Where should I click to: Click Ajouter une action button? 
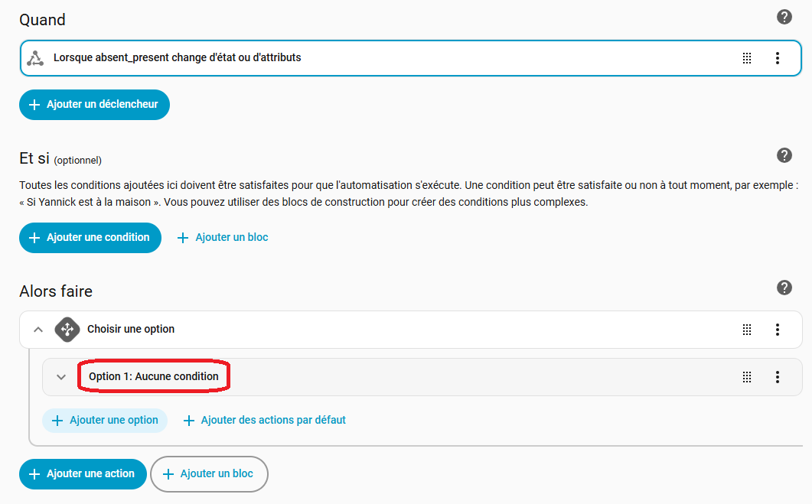click(82, 474)
